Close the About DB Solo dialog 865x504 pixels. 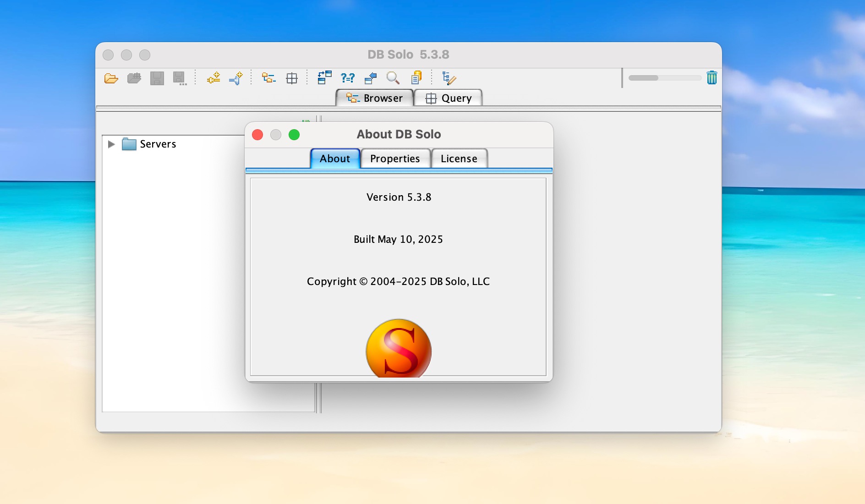(x=257, y=135)
